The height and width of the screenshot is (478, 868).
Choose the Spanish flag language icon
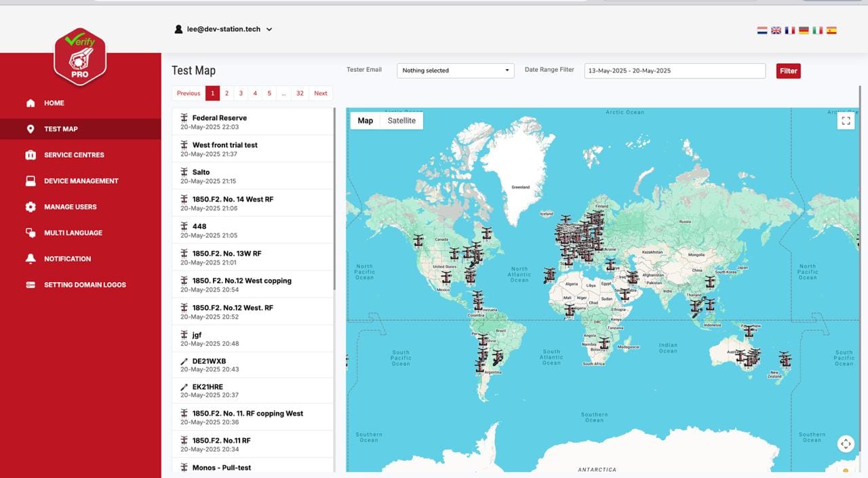(831, 31)
